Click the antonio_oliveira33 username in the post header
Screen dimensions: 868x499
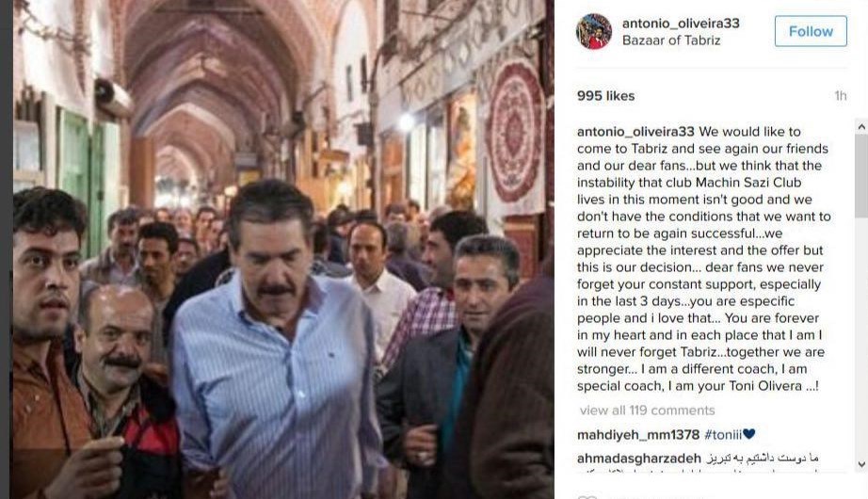click(x=681, y=24)
